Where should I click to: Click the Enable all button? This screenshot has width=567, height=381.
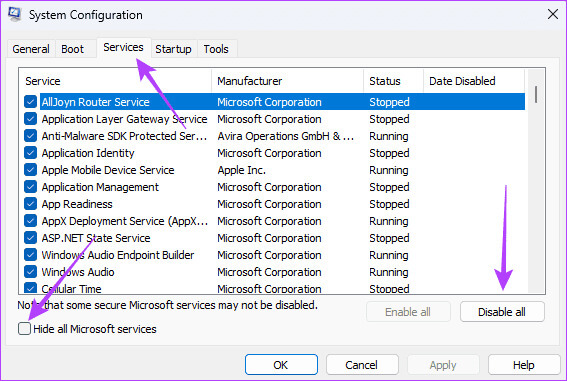click(x=408, y=312)
